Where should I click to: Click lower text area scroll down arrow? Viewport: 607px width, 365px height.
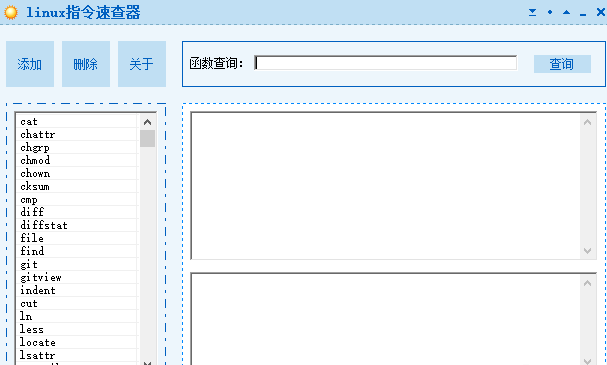(x=587, y=361)
